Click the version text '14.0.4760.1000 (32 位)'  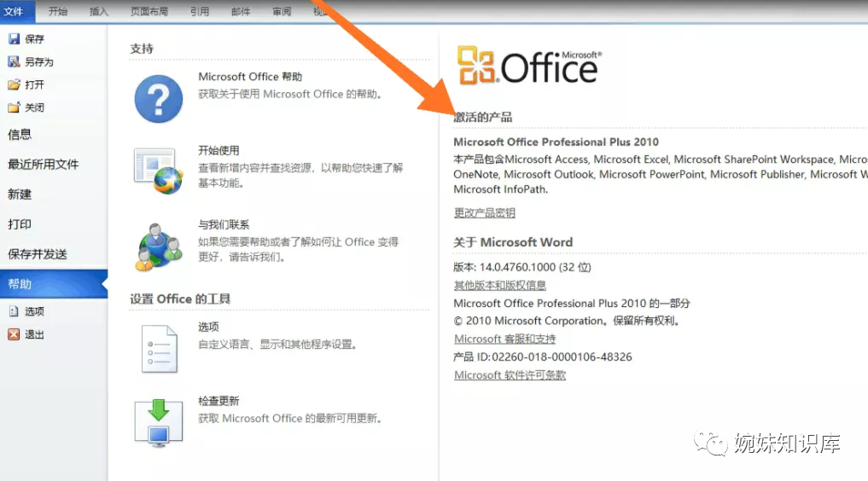pyautogui.click(x=535, y=267)
